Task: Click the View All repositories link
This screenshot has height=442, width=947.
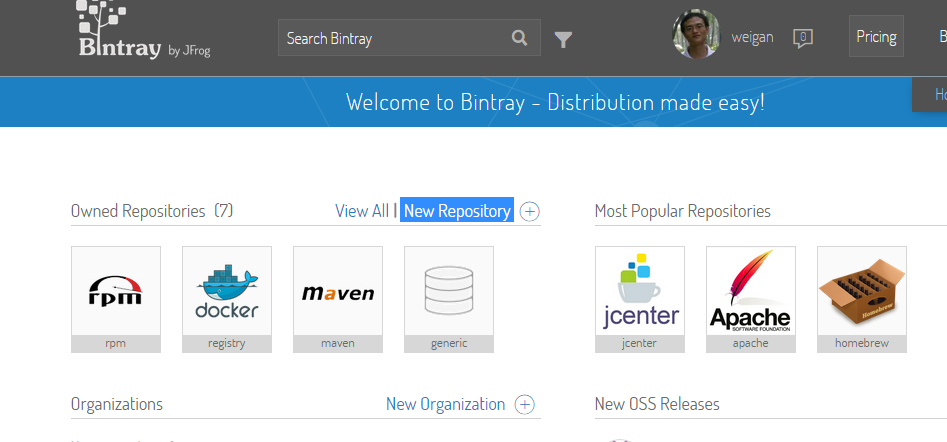Action: point(362,211)
